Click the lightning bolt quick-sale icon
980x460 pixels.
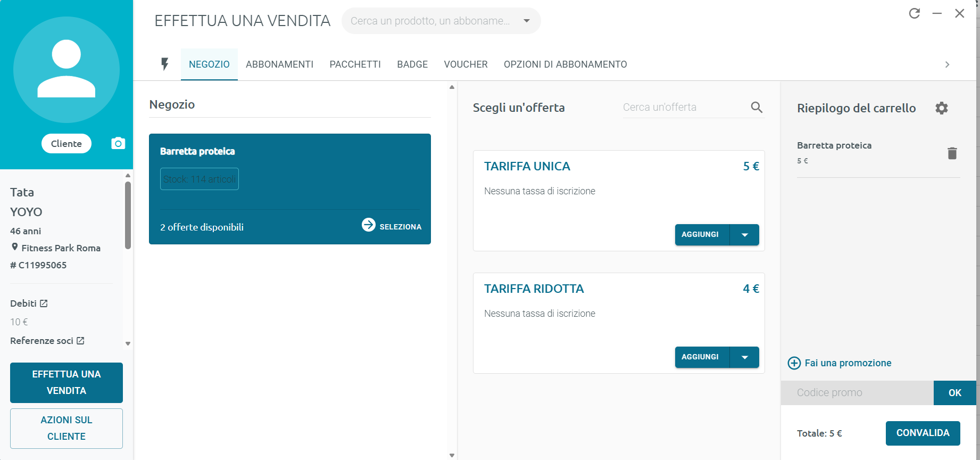165,64
